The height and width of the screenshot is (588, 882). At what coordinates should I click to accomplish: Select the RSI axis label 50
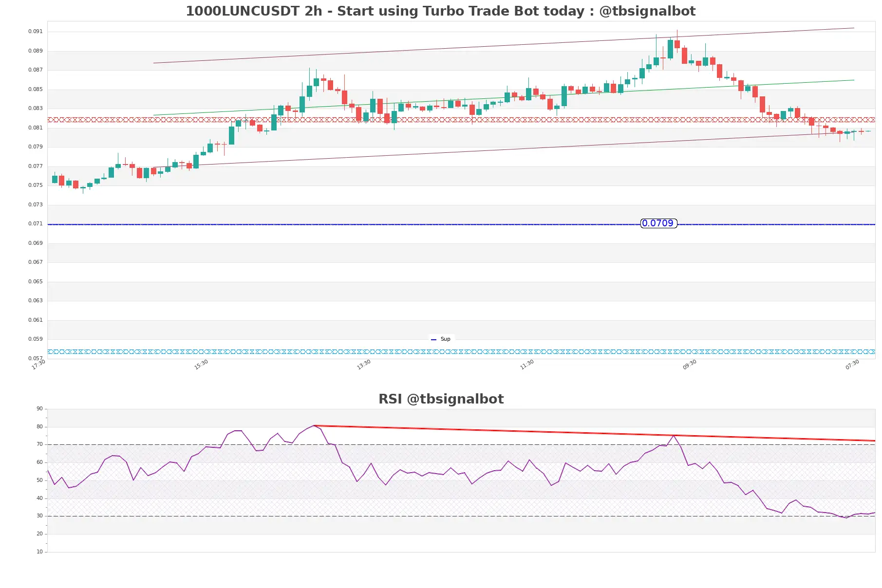39,480
